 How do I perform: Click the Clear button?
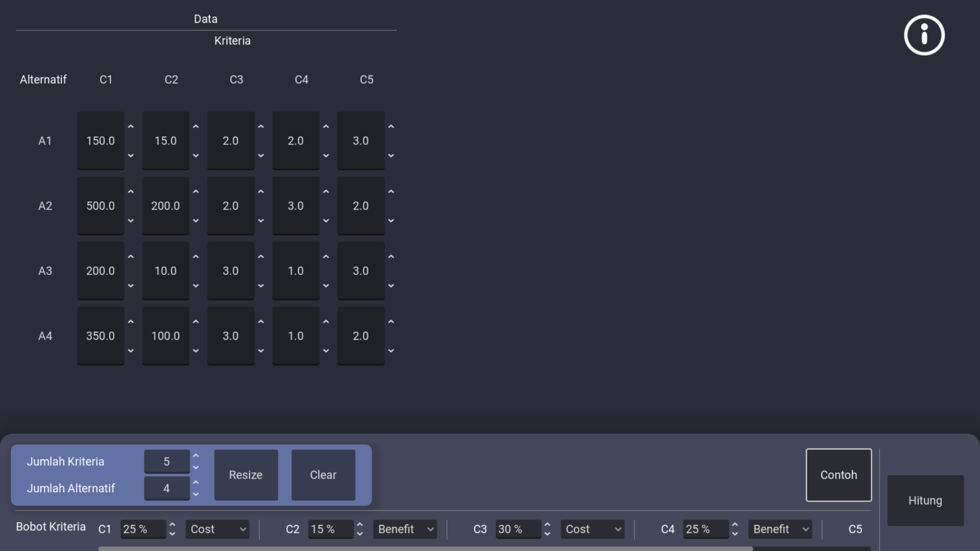point(323,475)
